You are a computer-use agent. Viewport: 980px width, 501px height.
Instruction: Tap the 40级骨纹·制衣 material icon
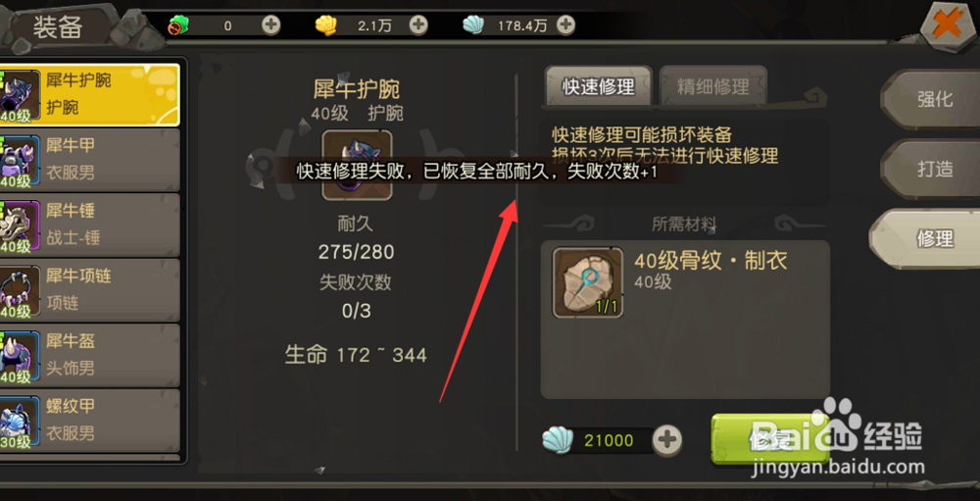pyautogui.click(x=587, y=282)
